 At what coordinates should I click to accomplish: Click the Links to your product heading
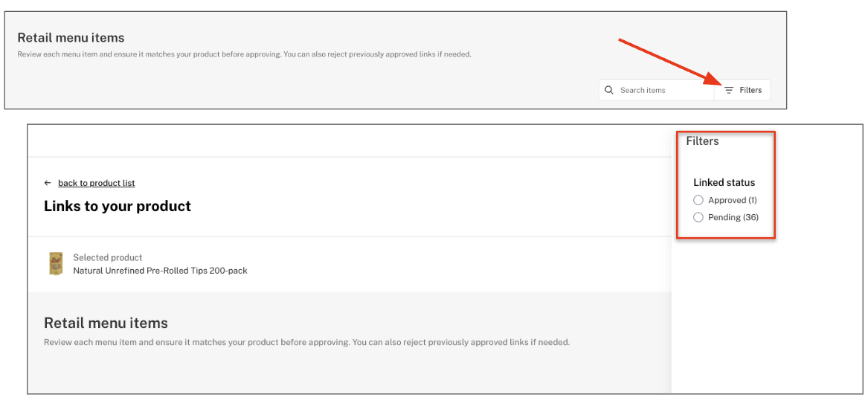[x=118, y=207]
